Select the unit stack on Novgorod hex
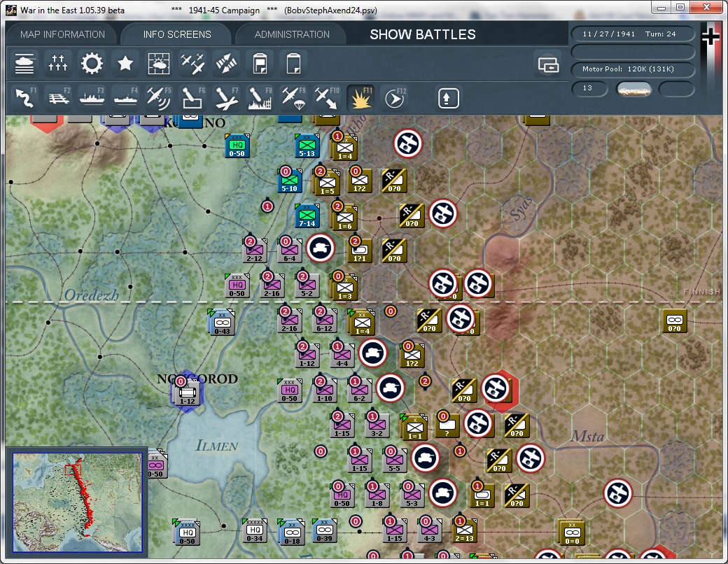Screen dimensions: 728x564 (188, 393)
